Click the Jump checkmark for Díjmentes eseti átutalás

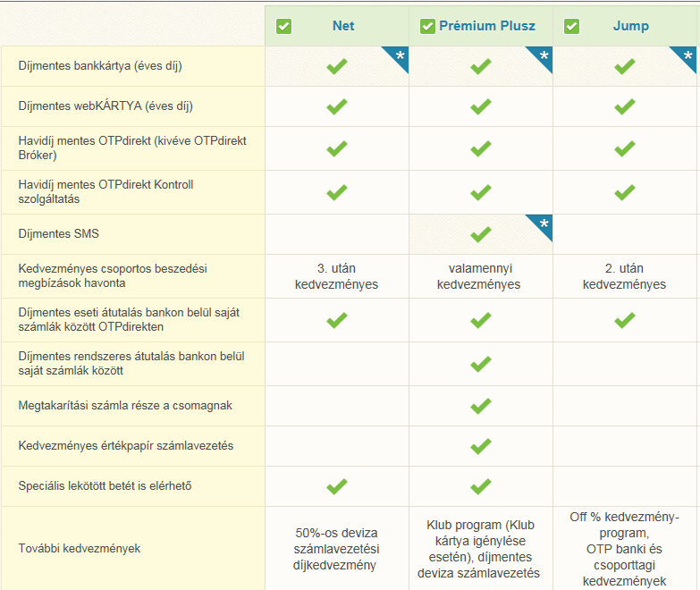tap(625, 320)
